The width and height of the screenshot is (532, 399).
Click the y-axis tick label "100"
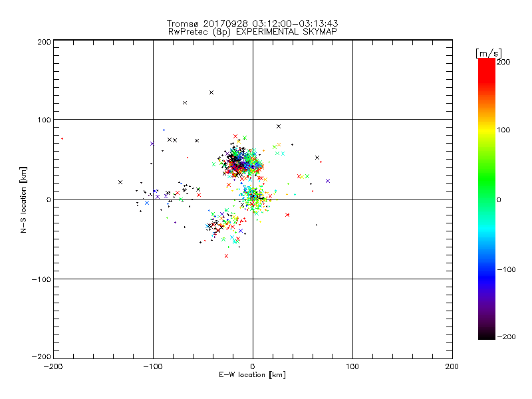(x=44, y=120)
